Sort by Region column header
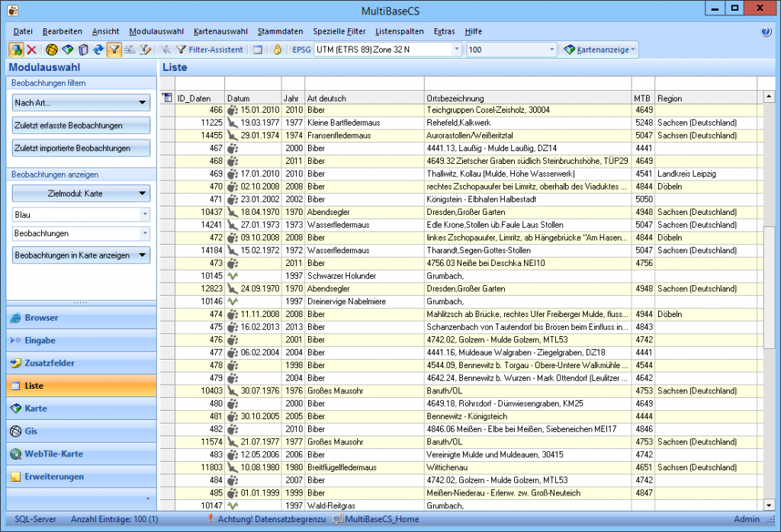This screenshot has width=781, height=532. [705, 98]
